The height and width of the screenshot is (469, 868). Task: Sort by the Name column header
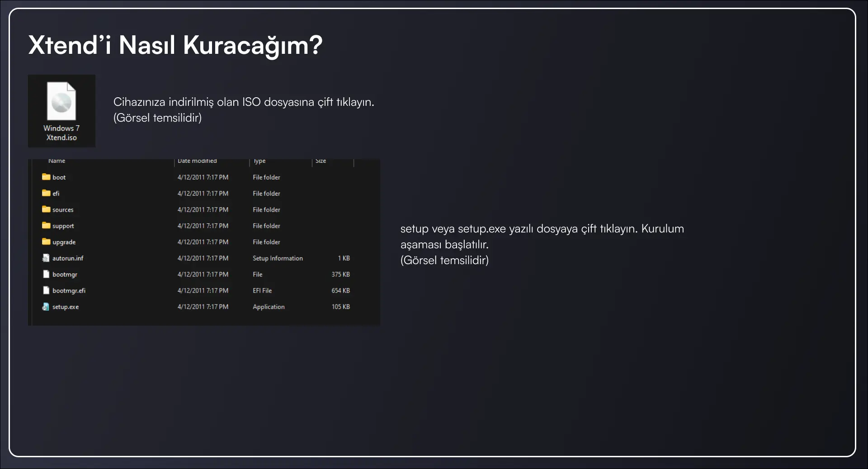click(57, 161)
